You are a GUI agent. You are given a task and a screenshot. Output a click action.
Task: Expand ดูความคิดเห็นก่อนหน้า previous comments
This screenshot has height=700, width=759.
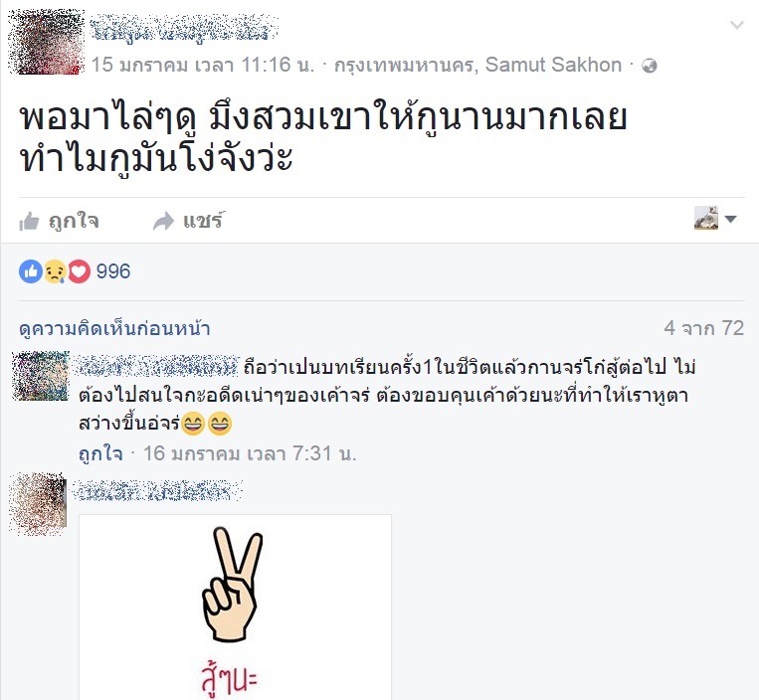(114, 328)
